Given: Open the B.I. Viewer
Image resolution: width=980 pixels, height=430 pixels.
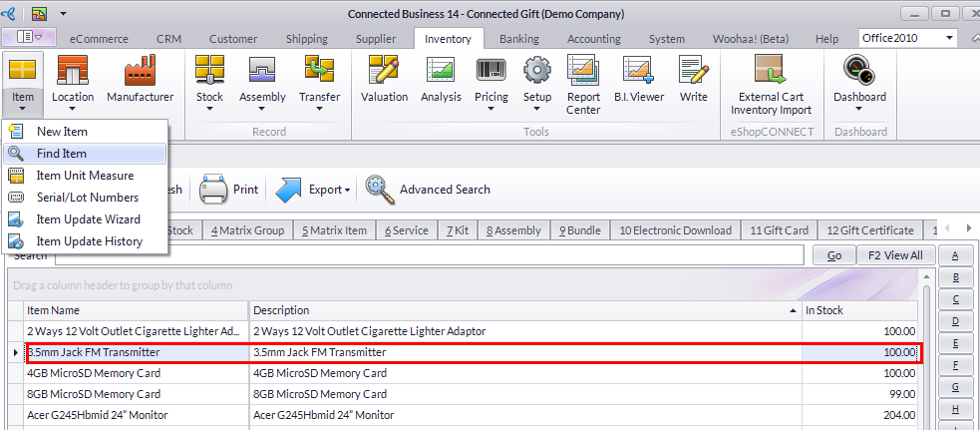Looking at the screenshot, I should click(x=638, y=79).
